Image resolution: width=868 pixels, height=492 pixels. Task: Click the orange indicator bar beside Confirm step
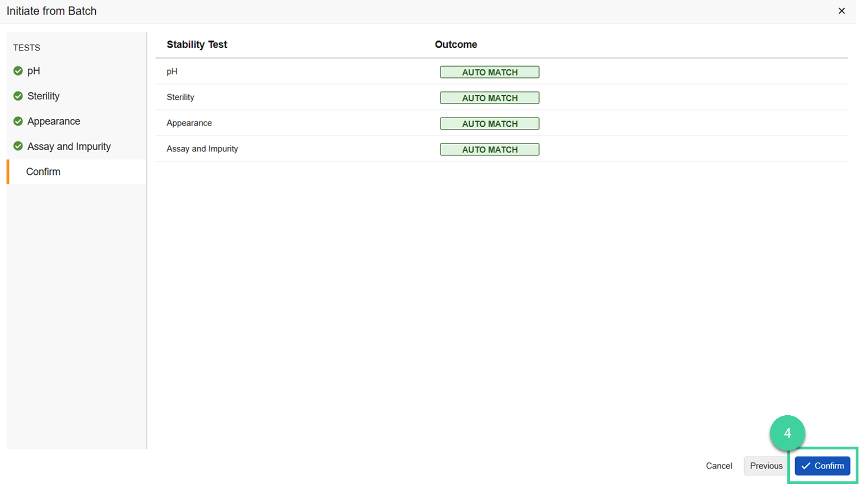point(7,171)
